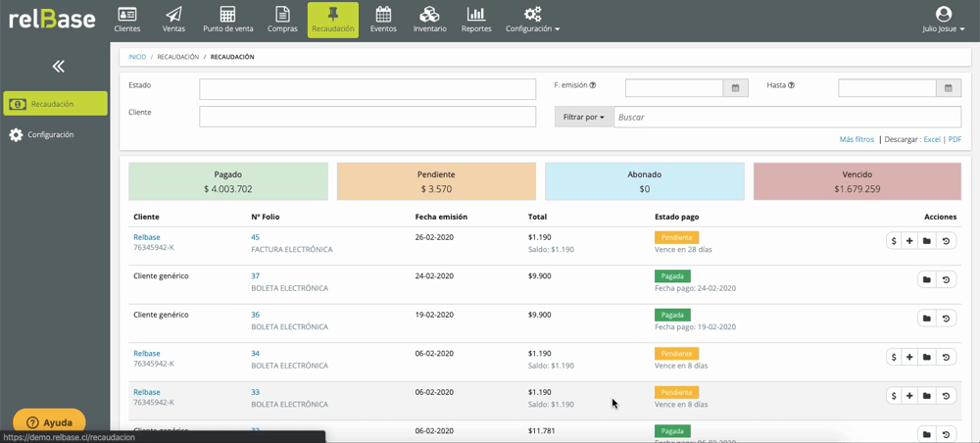Click folder icon for folio 37
980x443 pixels.
coord(927,280)
